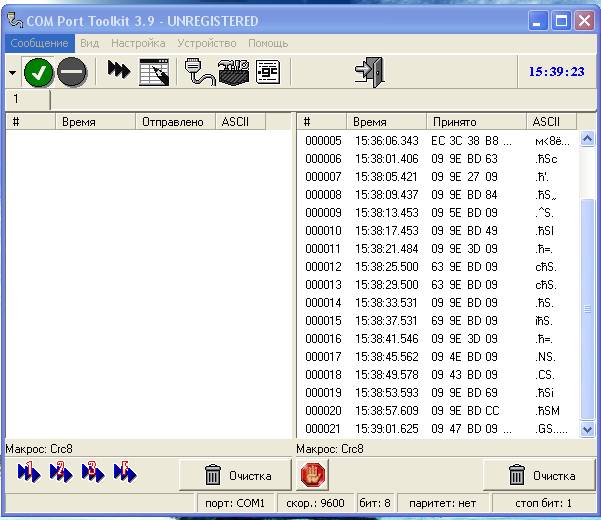Image resolution: width=601 pixels, height=520 pixels.
Task: Minimize the COM Port Toolkit window
Action: [537, 21]
